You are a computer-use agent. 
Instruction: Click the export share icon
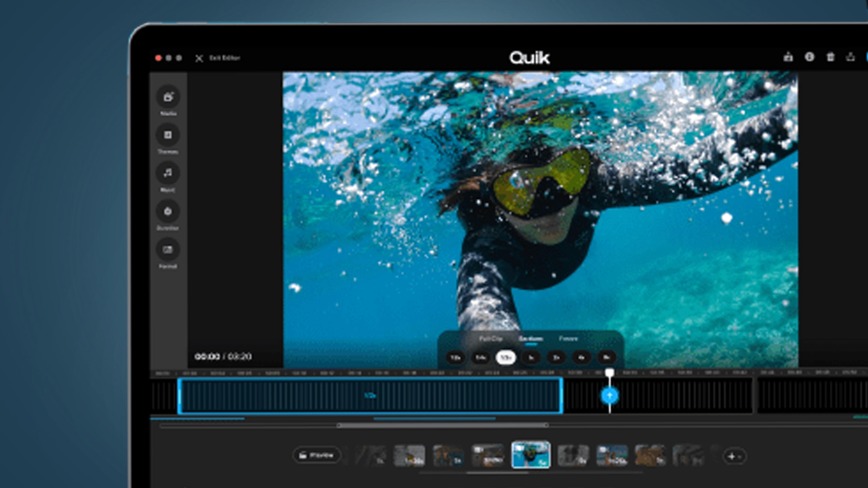tap(851, 57)
